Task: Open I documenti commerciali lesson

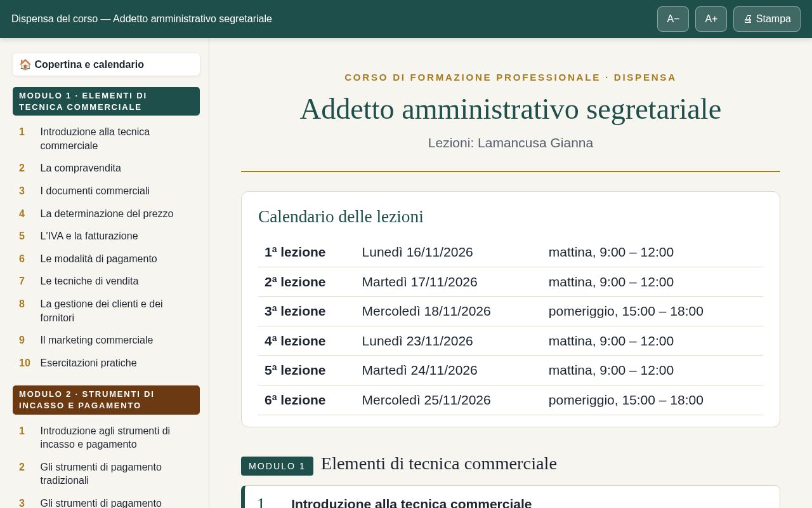Action: pos(106,191)
